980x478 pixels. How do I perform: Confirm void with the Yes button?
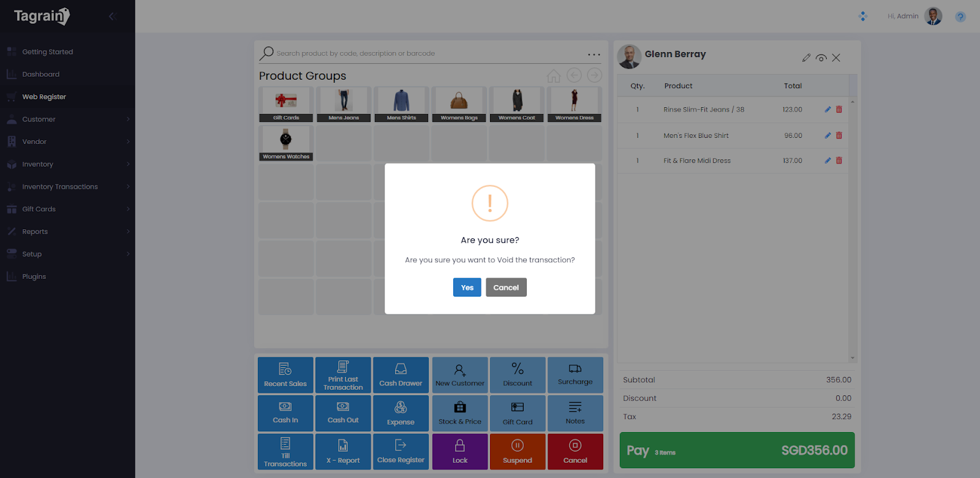click(x=467, y=287)
